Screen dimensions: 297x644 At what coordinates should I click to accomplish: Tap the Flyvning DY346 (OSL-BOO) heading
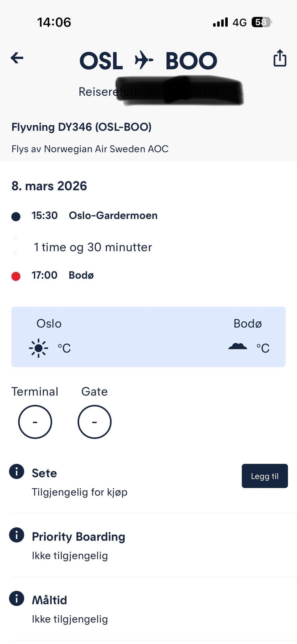(x=81, y=127)
